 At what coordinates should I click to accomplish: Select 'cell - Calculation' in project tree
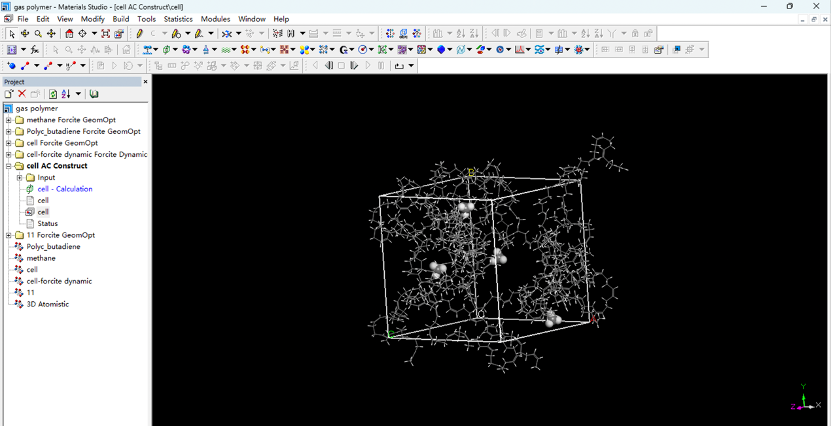coord(65,189)
